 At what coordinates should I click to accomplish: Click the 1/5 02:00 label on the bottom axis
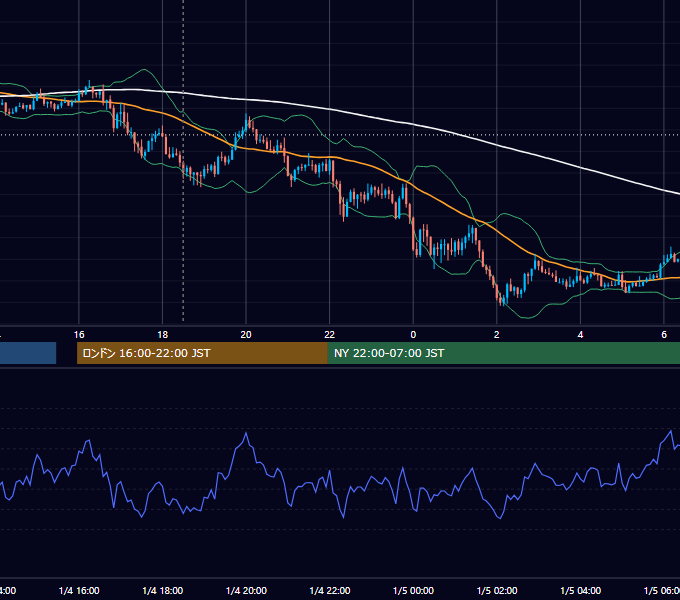point(497,590)
